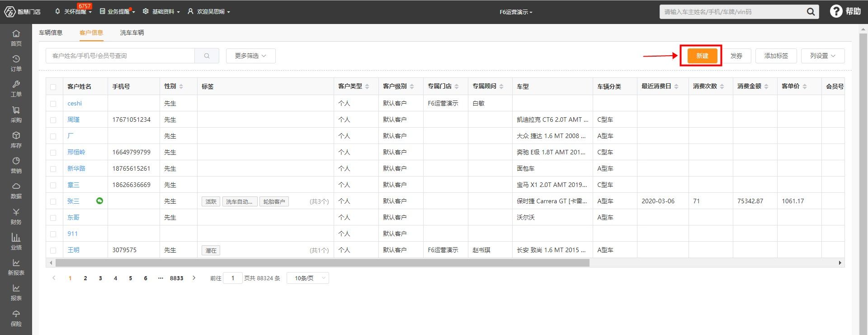
Task: Go to page 2
Action: [85, 278]
